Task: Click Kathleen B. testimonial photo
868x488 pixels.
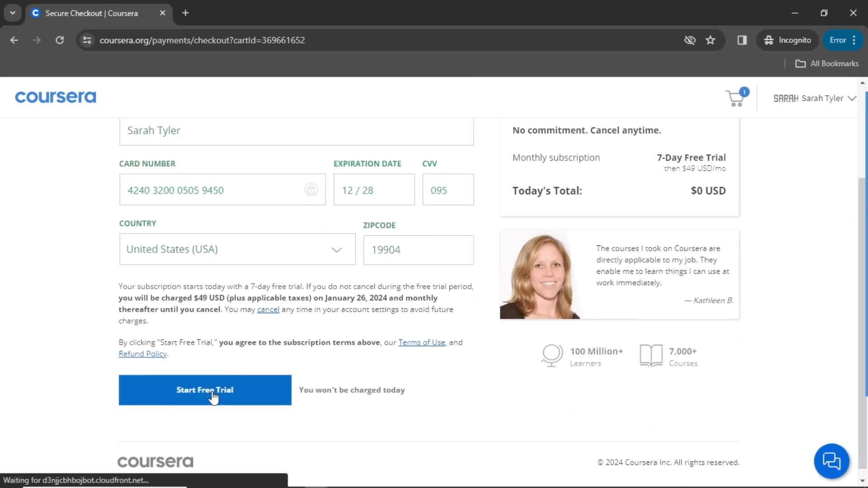Action: click(540, 275)
